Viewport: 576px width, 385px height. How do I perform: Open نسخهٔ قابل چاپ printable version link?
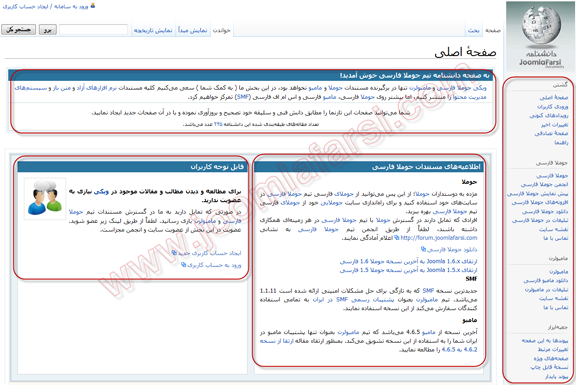click(x=550, y=367)
